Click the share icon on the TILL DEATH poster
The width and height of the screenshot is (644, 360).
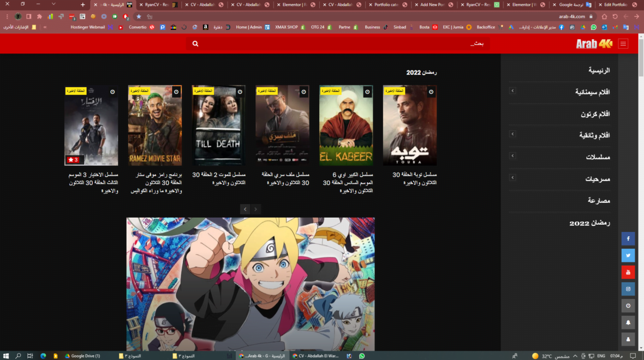click(240, 92)
